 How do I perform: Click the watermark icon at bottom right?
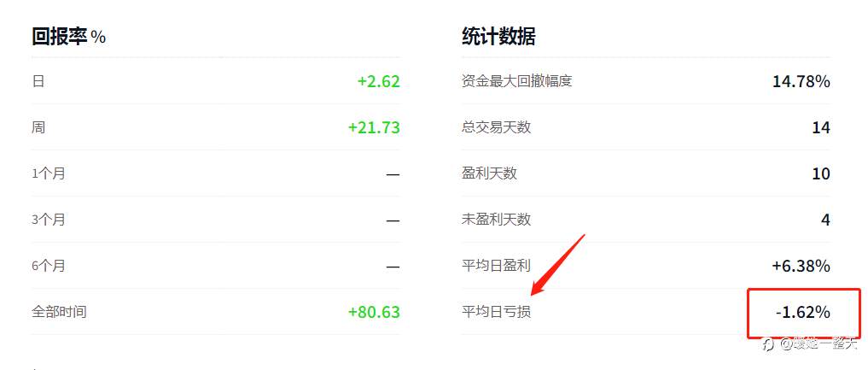click(769, 344)
